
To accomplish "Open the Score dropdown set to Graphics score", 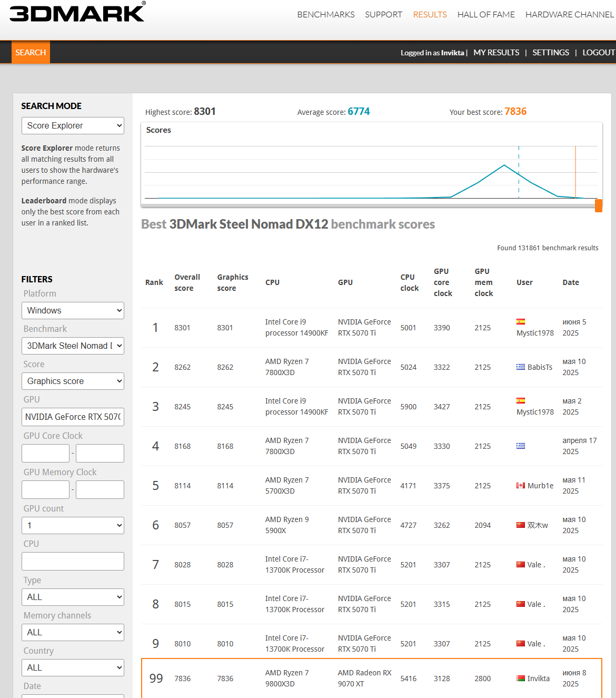I will point(73,381).
